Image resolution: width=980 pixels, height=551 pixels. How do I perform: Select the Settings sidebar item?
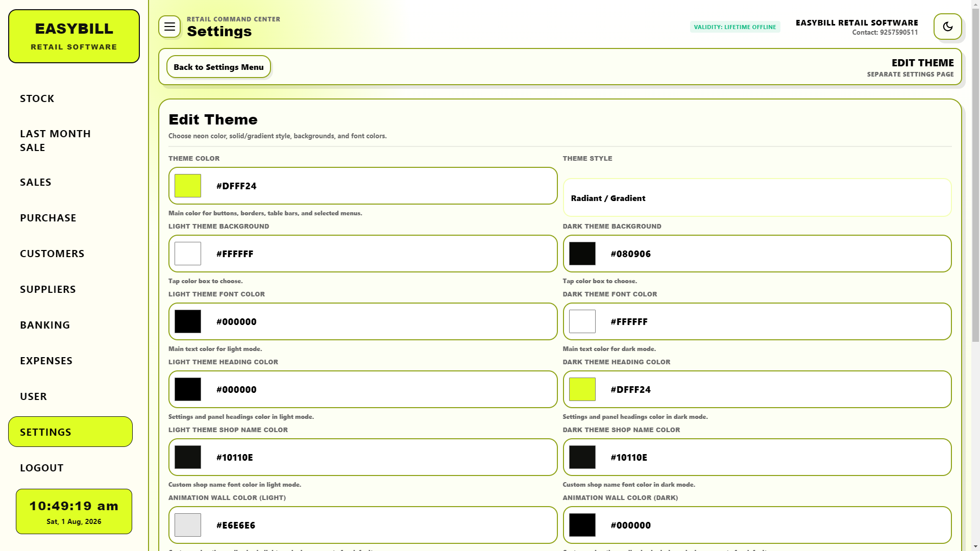tap(70, 432)
